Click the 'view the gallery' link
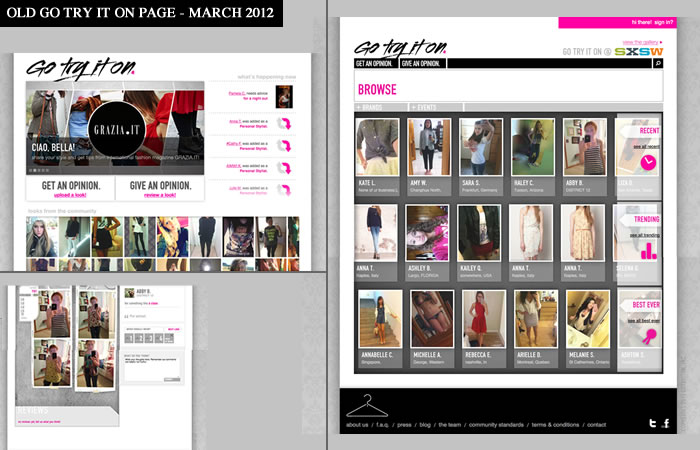The height and width of the screenshot is (450, 700). click(x=640, y=42)
